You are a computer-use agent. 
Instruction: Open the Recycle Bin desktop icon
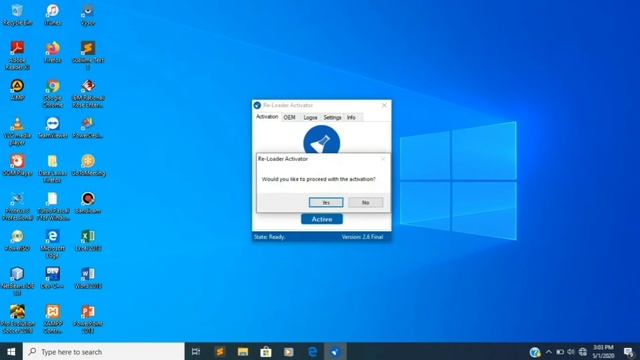coord(17,15)
